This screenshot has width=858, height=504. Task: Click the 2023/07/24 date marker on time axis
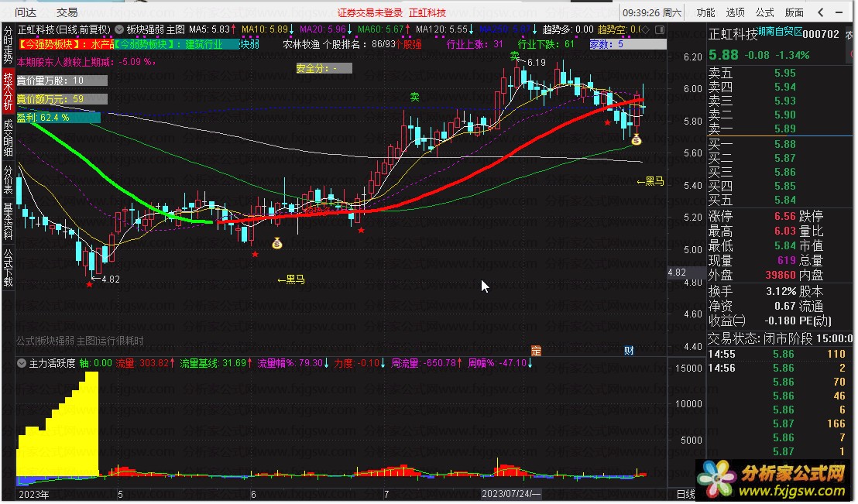coord(511,494)
